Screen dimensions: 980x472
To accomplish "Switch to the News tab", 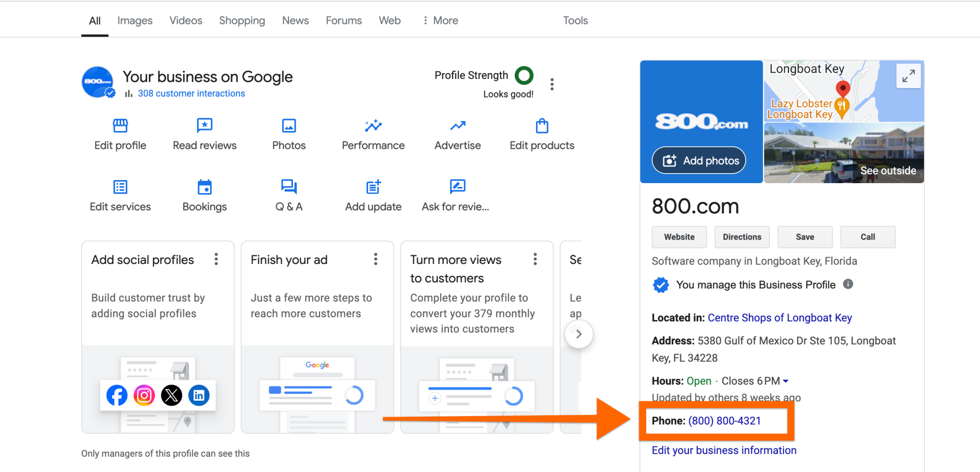I will click(x=295, y=21).
